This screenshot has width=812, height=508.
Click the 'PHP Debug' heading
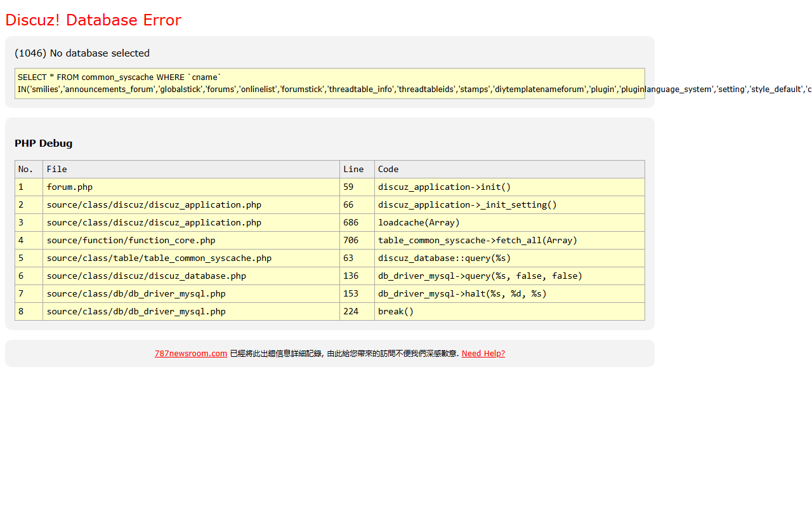[x=44, y=144]
